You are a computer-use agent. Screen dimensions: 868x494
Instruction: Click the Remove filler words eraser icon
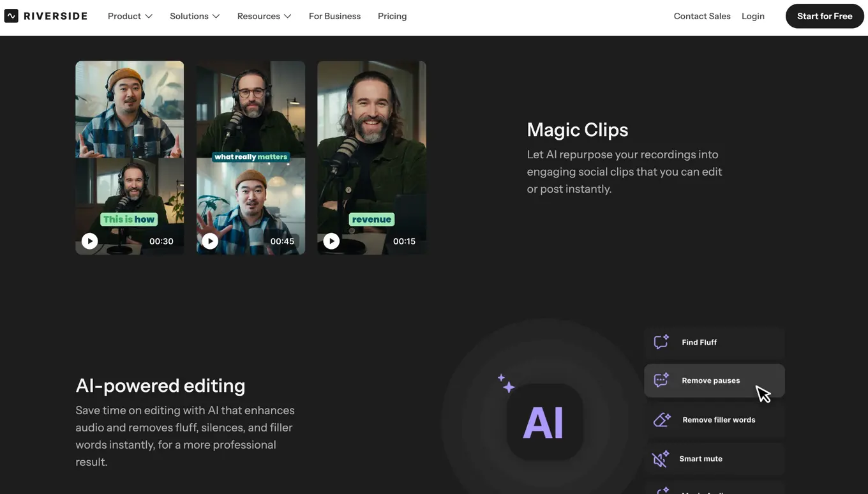point(661,419)
